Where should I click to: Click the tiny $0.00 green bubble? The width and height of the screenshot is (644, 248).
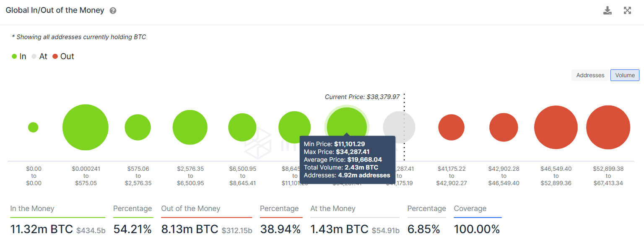[33, 127]
